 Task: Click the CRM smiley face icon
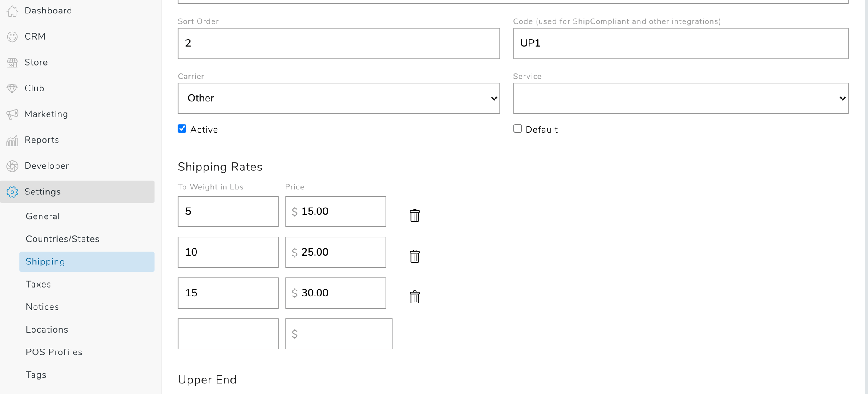point(12,37)
